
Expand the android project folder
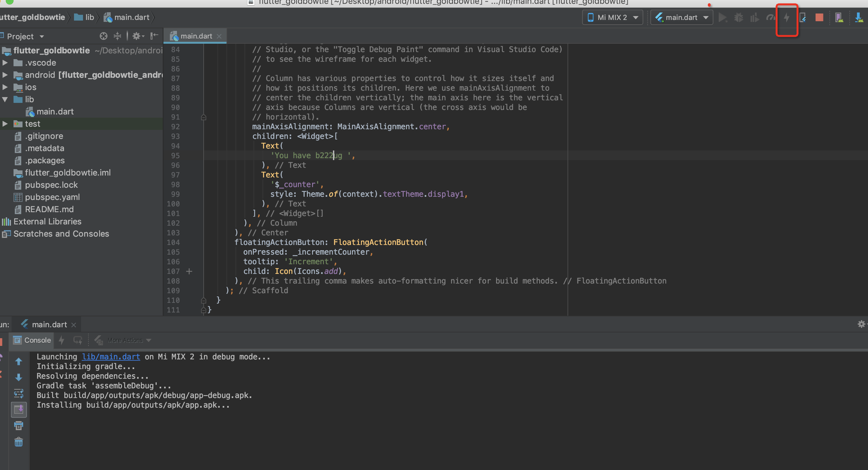(5, 75)
